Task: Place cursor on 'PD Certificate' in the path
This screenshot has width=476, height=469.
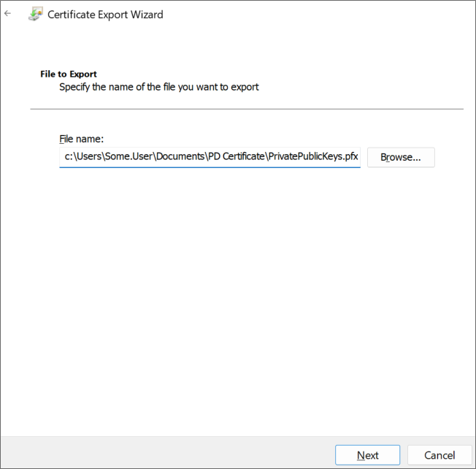Action: [x=235, y=157]
